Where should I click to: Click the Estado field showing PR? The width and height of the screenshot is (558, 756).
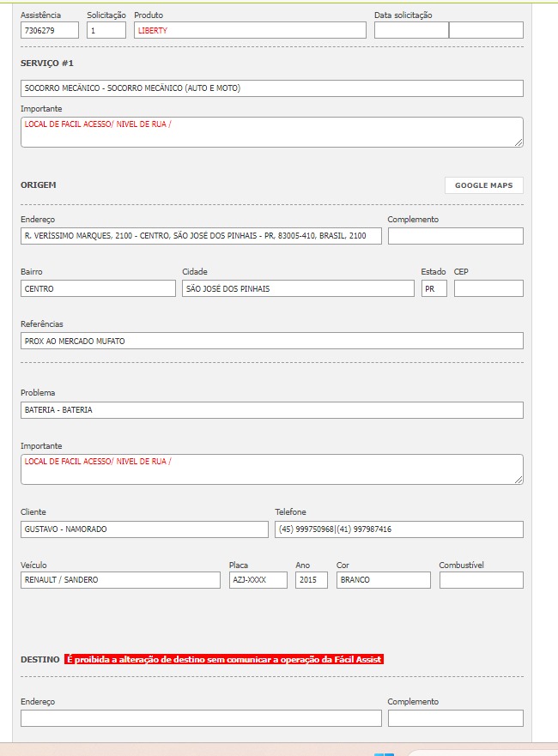point(434,289)
